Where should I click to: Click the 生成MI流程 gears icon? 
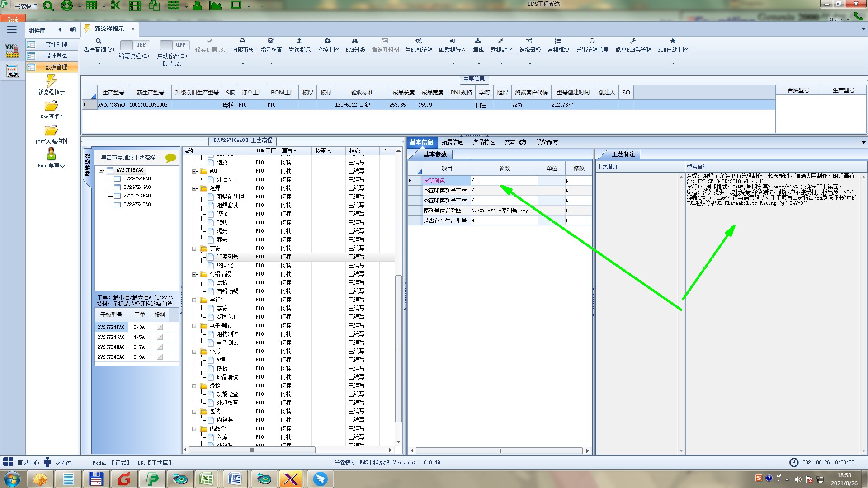click(419, 41)
